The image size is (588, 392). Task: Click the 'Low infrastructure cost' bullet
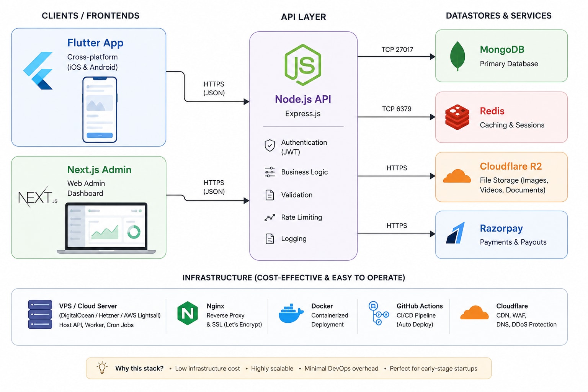(207, 369)
